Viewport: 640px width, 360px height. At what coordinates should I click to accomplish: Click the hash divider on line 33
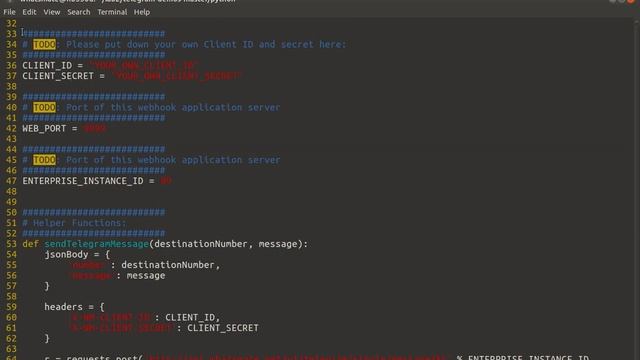coord(94,34)
